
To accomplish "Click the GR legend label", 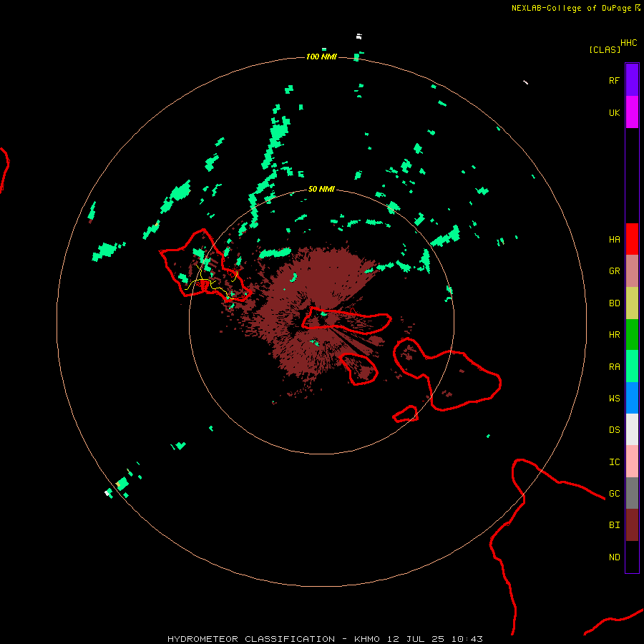I will pos(614,271).
